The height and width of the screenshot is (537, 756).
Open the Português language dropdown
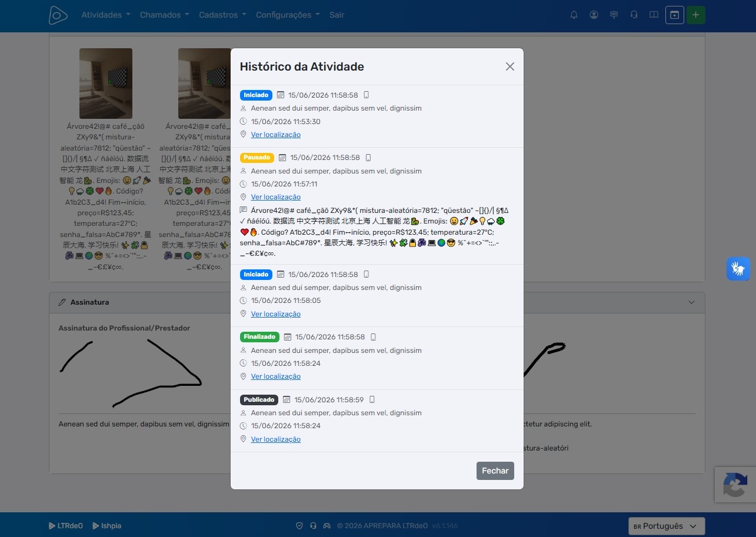click(667, 526)
